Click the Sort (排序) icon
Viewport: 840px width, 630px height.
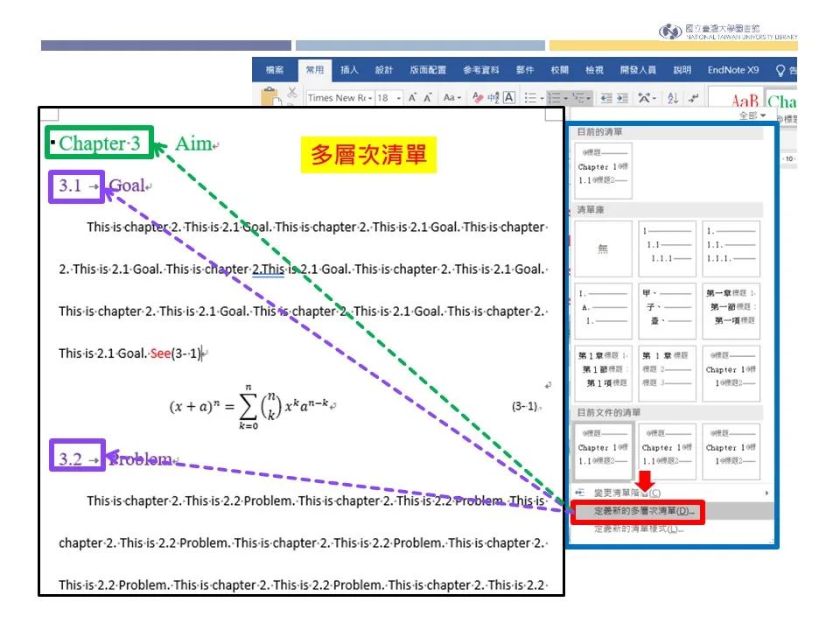coord(672,98)
